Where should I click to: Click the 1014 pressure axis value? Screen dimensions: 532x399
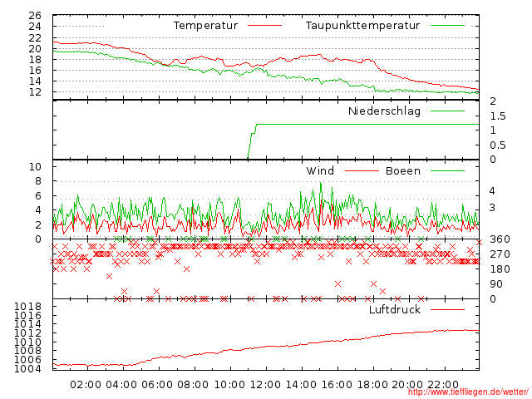27,324
